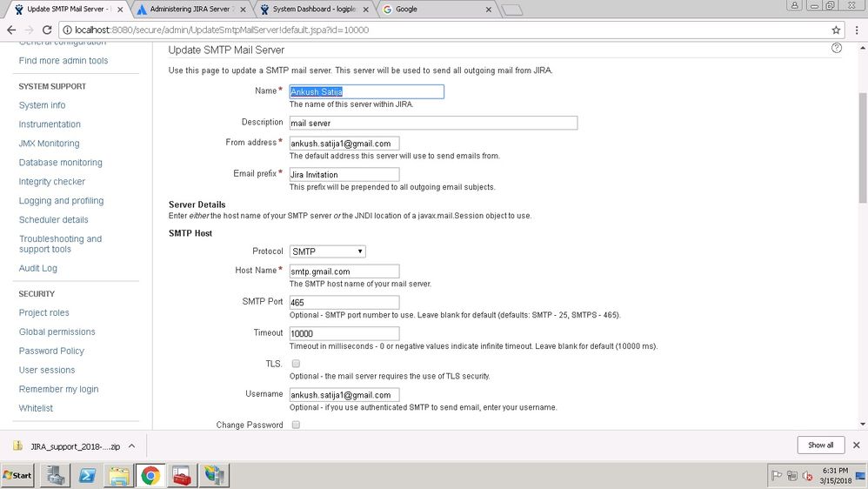868x489 pixels.
Task: Launch PowerShell from the taskbar
Action: (87, 475)
